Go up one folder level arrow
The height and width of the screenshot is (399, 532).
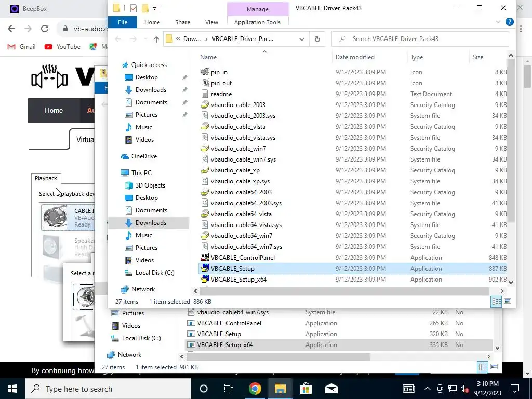tap(156, 39)
